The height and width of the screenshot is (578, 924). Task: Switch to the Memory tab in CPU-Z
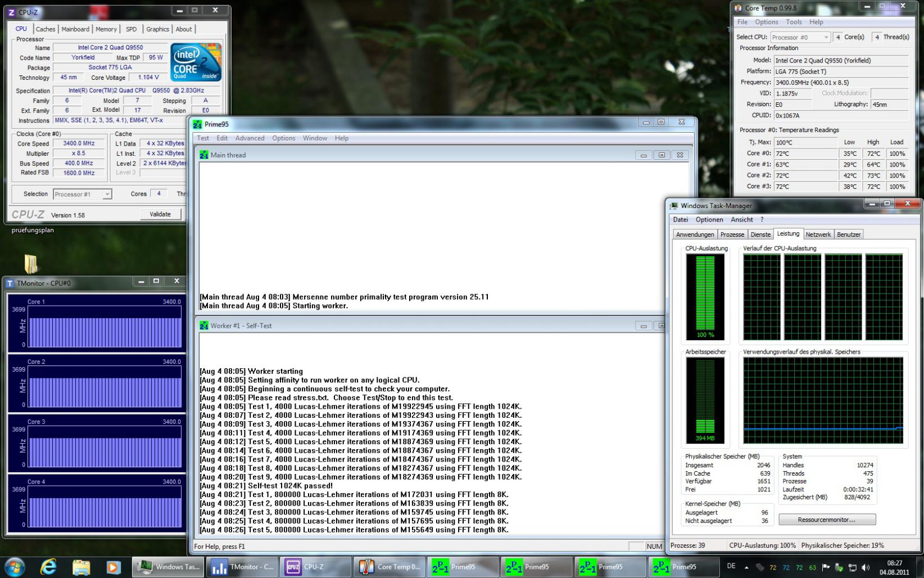106,29
